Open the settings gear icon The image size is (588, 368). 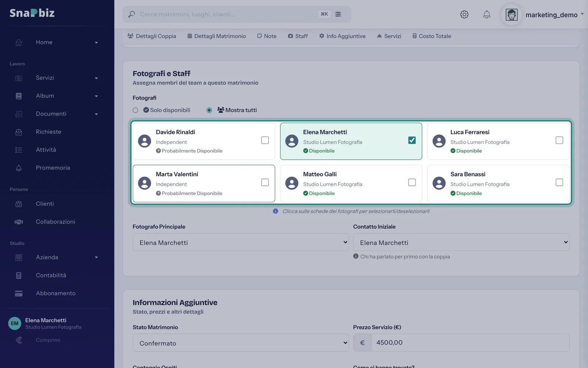tap(464, 14)
